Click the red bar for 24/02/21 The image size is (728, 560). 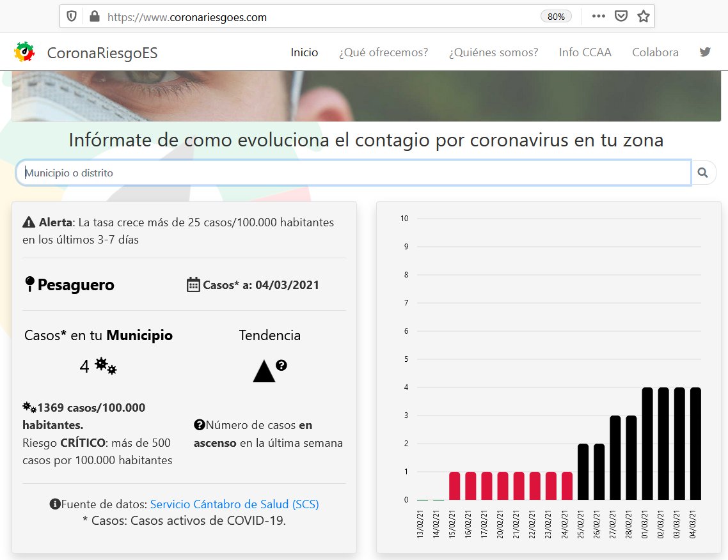(567, 486)
